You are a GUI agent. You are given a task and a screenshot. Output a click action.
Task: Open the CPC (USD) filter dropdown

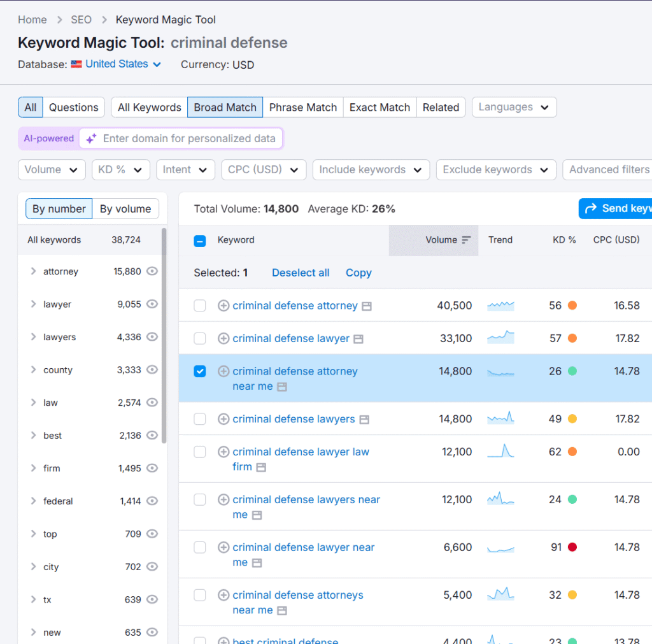click(264, 169)
